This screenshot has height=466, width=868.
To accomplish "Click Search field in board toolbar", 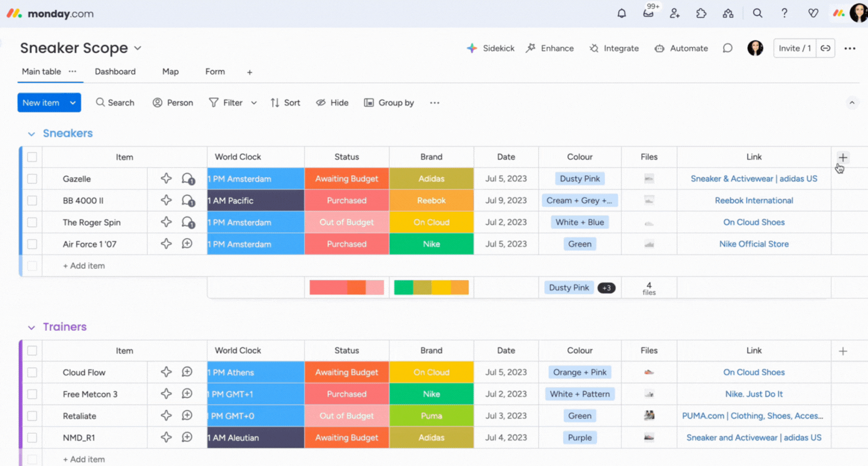I will point(115,103).
